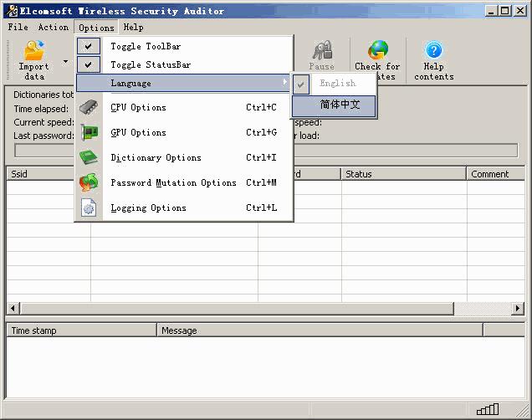Click the horizontal scrollbar right arrow
This screenshot has height=420, width=532.
point(518,309)
